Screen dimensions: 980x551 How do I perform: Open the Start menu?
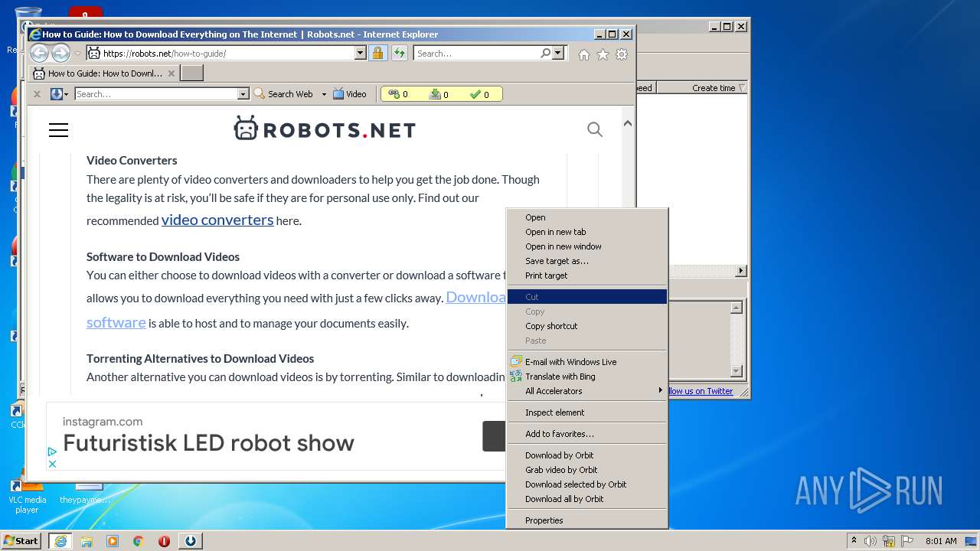click(x=21, y=540)
